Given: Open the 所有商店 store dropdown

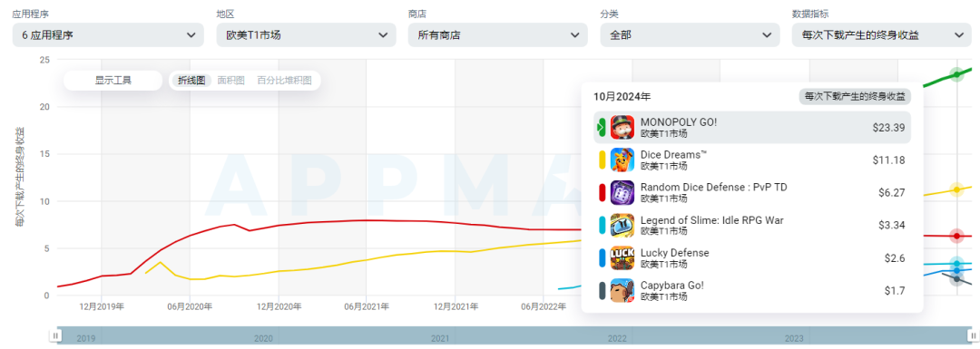Looking at the screenshot, I should (x=497, y=35).
